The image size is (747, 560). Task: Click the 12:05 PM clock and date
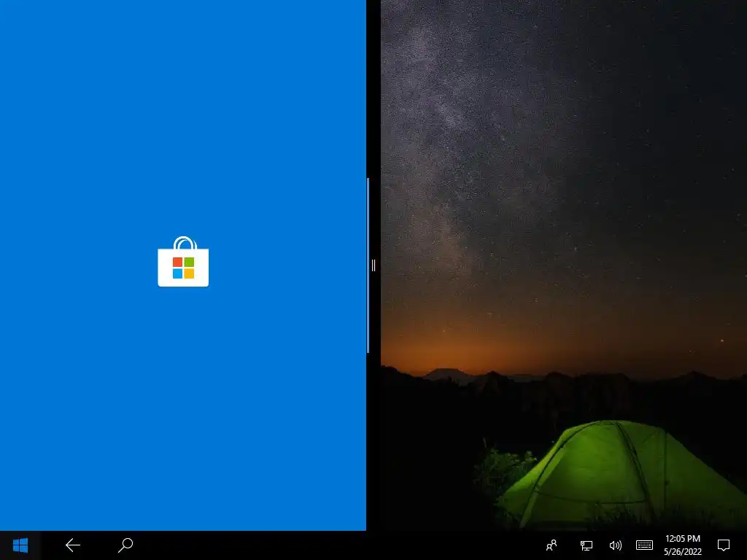click(683, 545)
